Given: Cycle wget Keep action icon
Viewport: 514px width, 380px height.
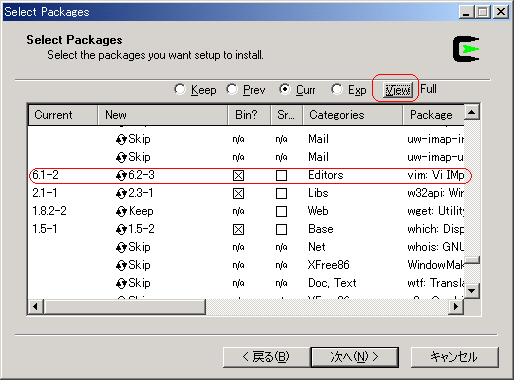Looking at the screenshot, I should (121, 211).
